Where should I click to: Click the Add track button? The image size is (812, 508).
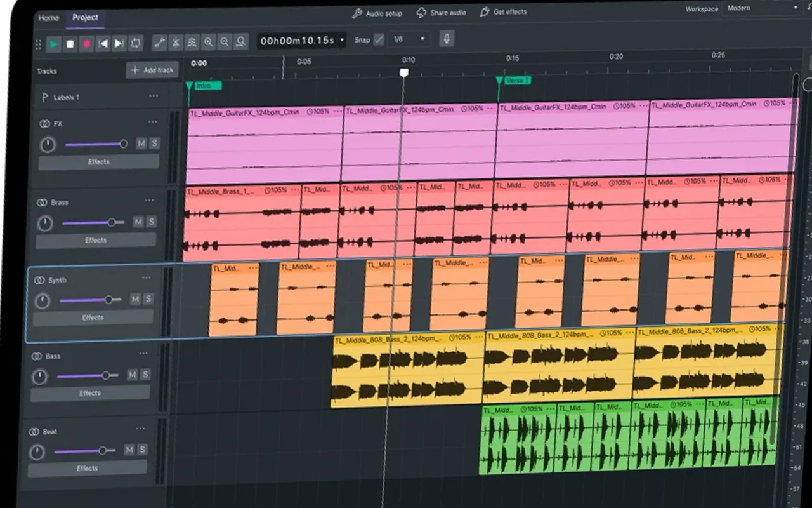click(152, 70)
